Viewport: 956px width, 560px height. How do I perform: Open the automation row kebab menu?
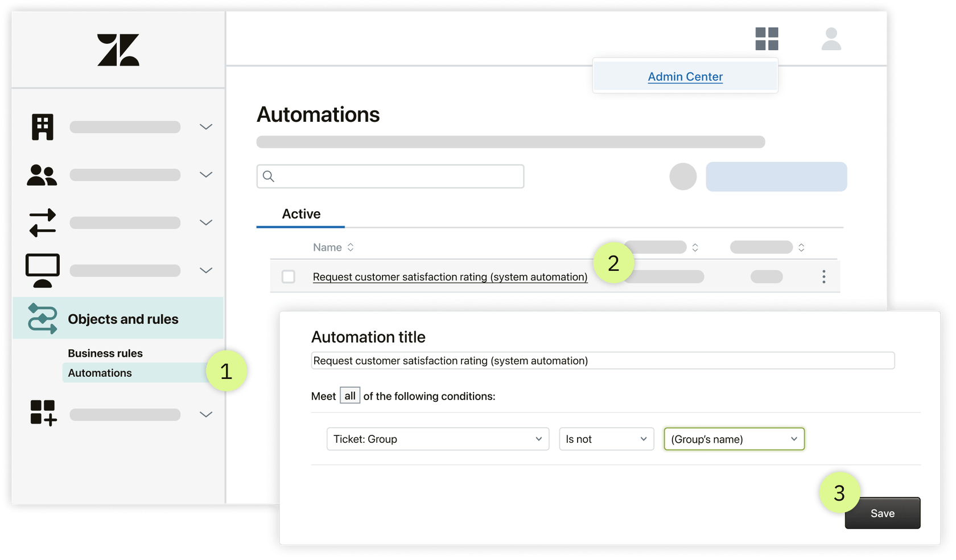(823, 277)
